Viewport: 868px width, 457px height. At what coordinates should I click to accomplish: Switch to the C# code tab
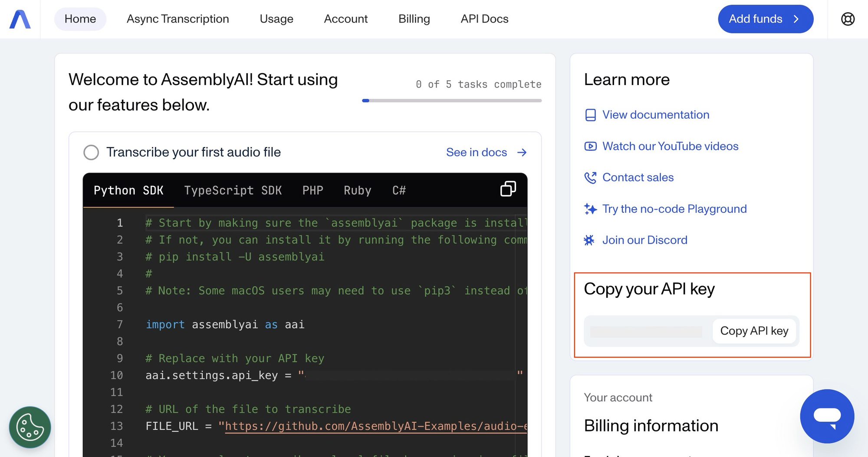(399, 190)
